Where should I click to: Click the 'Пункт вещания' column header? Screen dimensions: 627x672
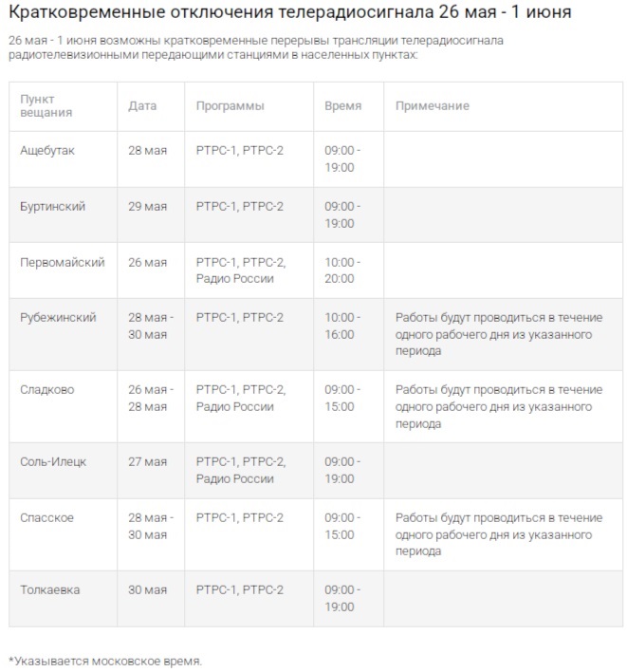46,105
